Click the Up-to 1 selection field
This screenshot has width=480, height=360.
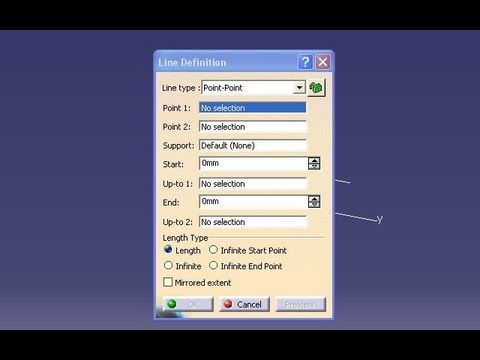(253, 184)
